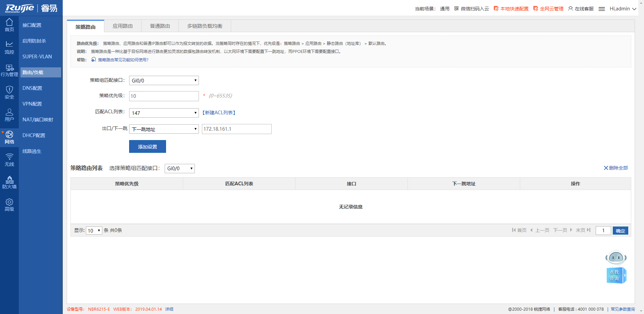This screenshot has width=644, height=314.
Task: Select the Security (安全) shield icon
Action: (x=9, y=92)
